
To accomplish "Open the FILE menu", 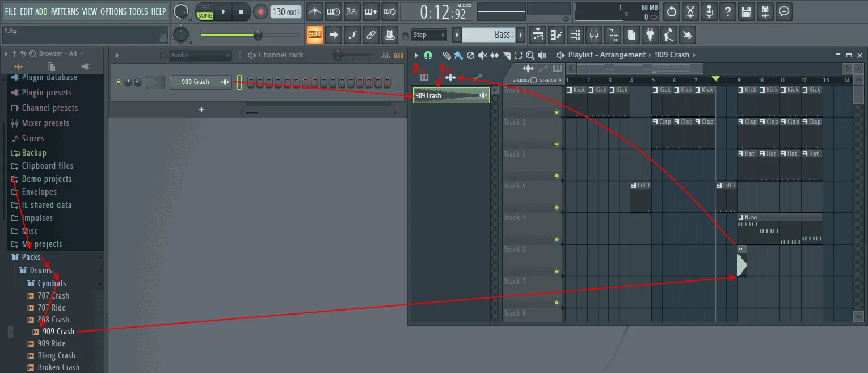I will (10, 11).
